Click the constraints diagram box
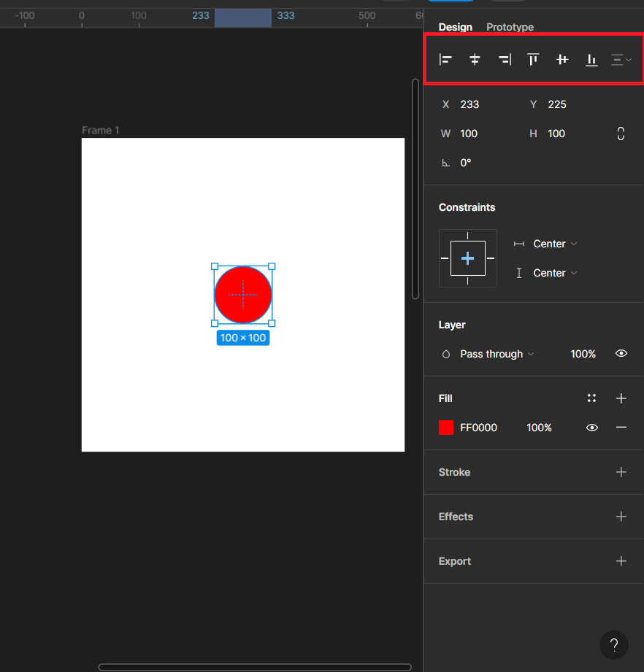The image size is (644, 672). 468,258
